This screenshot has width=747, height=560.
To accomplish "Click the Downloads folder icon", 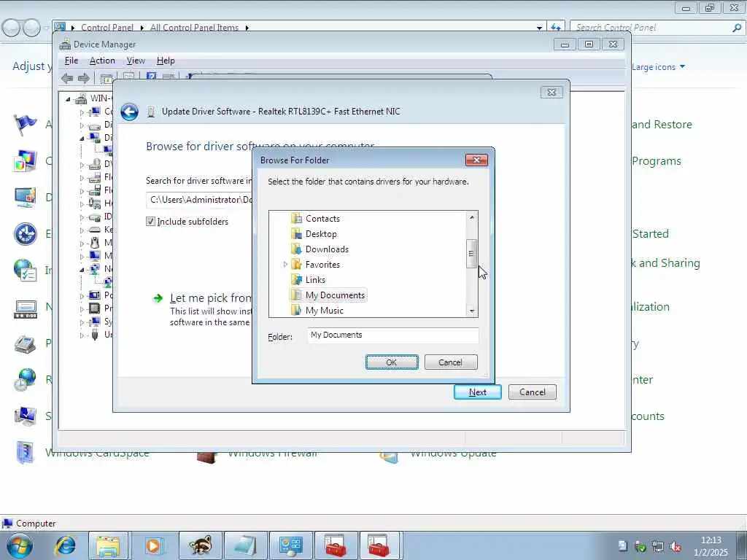I will tap(296, 249).
